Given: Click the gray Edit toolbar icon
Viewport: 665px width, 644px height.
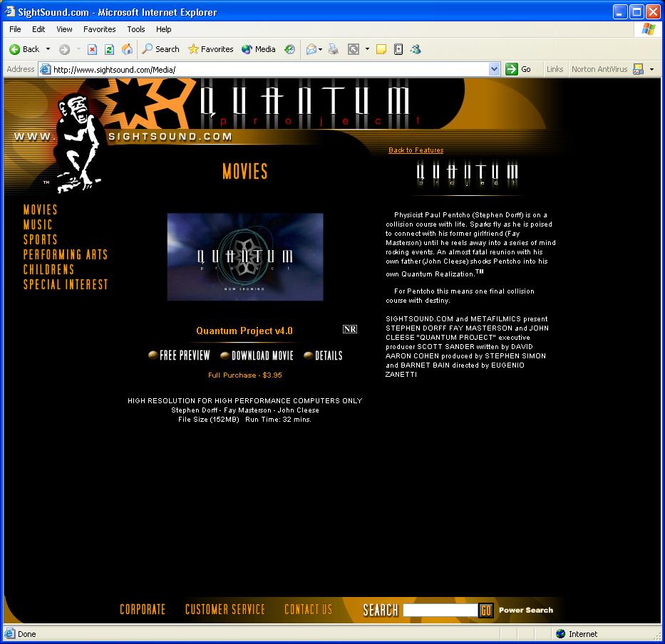Looking at the screenshot, I should click(x=354, y=49).
